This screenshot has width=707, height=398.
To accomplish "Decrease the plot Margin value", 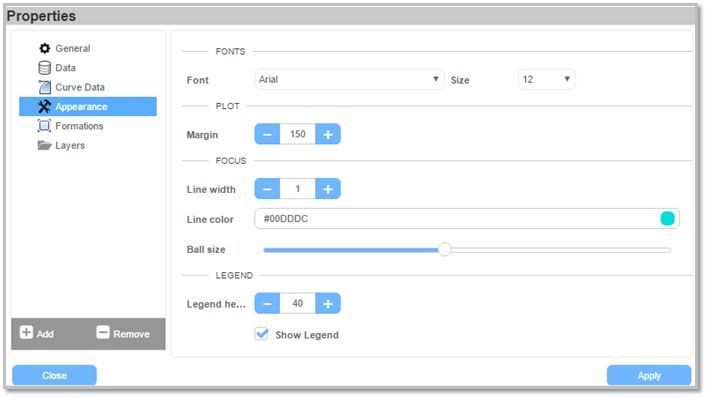I will pos(267,134).
